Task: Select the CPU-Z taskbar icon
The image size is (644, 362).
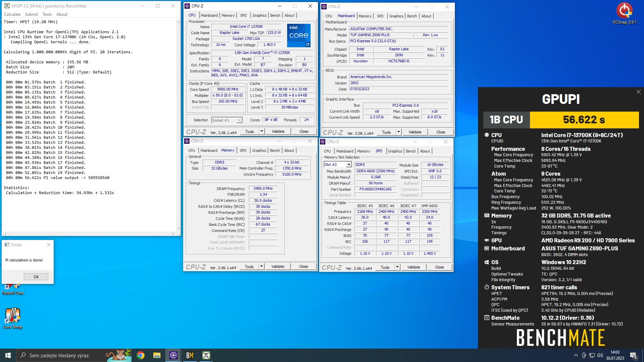Action: [x=173, y=355]
